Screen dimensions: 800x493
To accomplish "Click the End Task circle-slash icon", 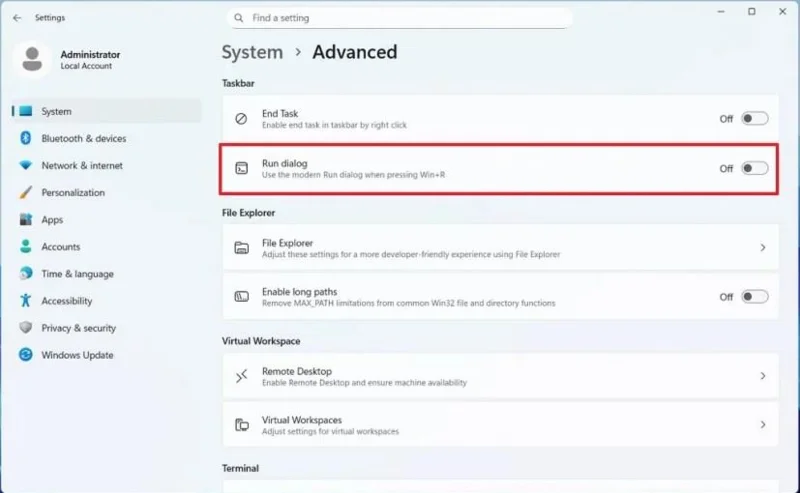I will (241, 119).
